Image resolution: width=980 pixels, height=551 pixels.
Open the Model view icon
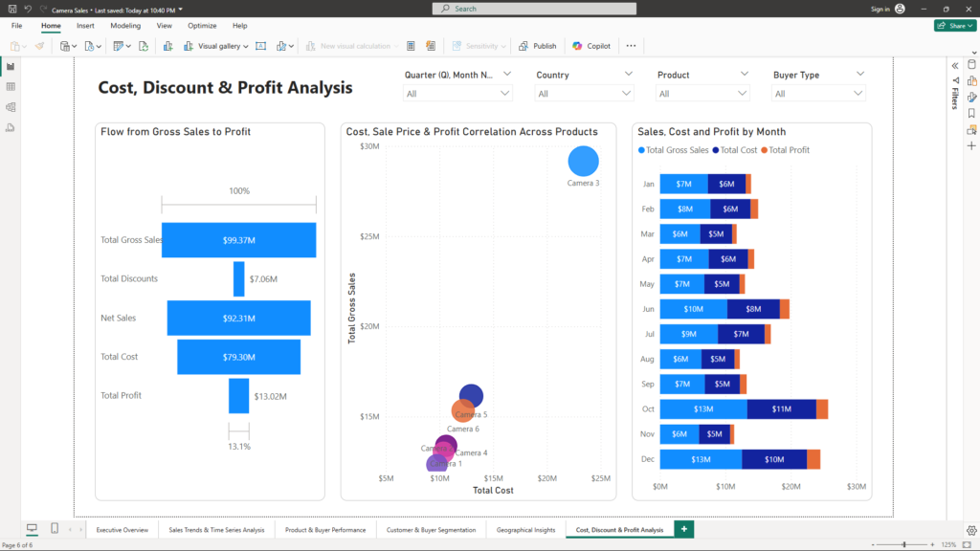click(x=11, y=107)
